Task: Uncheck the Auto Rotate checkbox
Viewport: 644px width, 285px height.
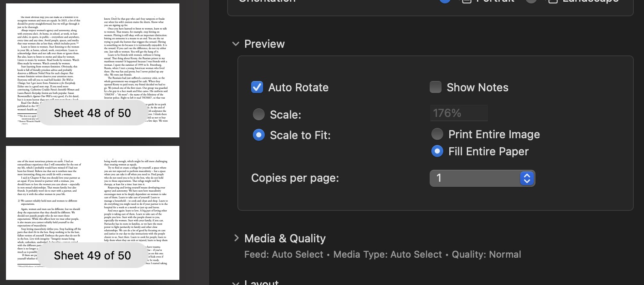Action: (257, 87)
